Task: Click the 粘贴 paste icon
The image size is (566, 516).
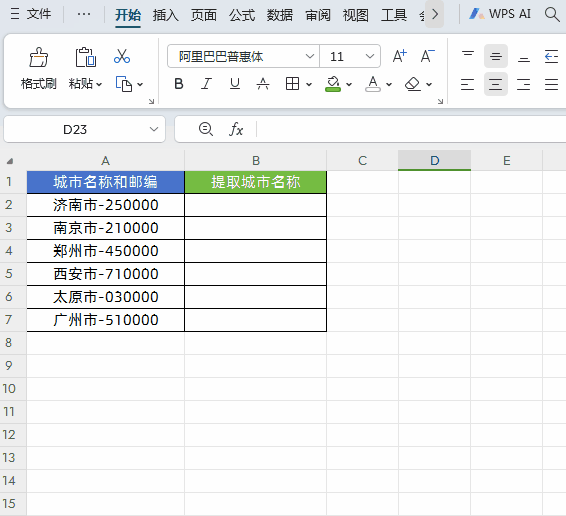Action: point(86,57)
